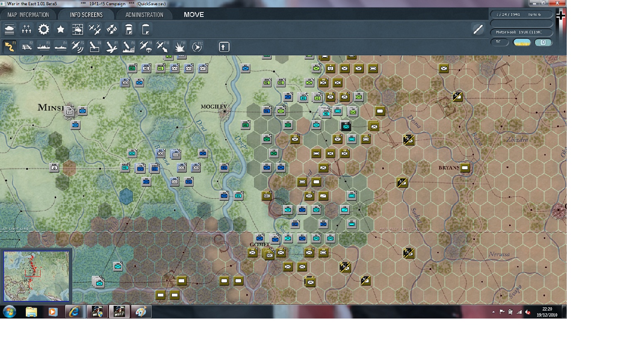Viewport: 644px width, 362px height.
Task: Open the MAP INFORMATION tab
Action: 28,15
